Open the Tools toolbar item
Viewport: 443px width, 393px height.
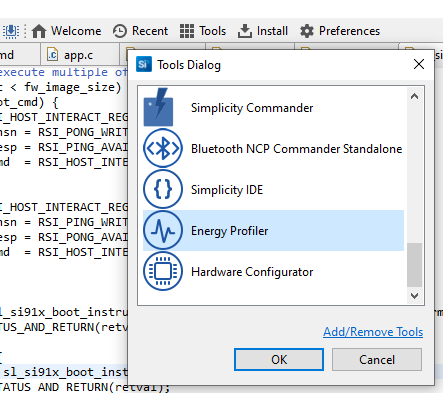coord(203,31)
